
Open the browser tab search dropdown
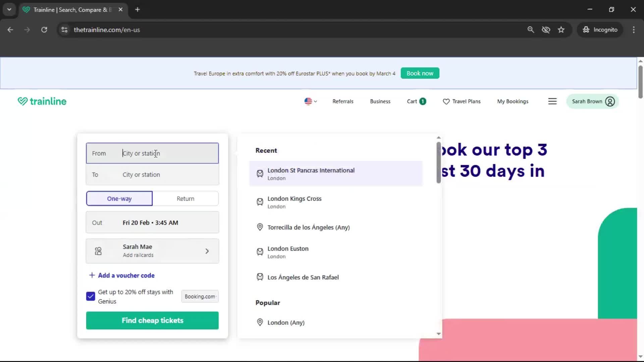9,9
